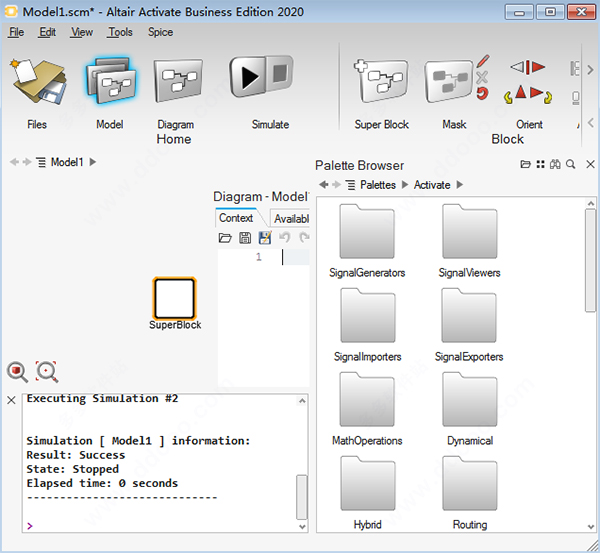Click lower red right-pointing triangle in Orient

[x=536, y=92]
